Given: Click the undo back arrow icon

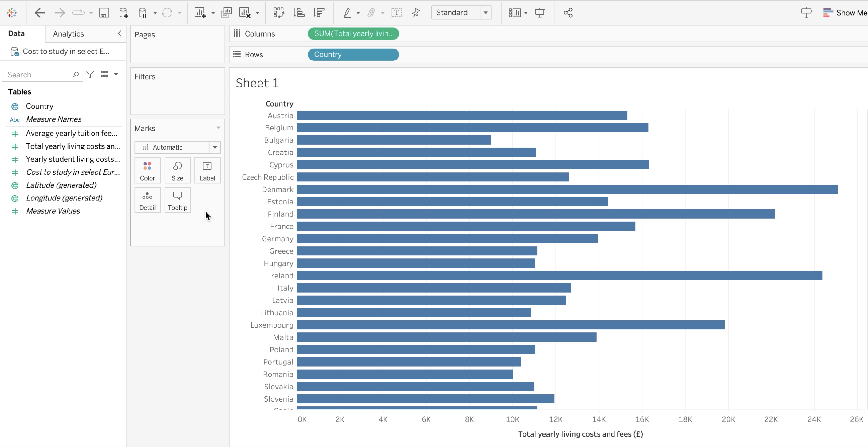Looking at the screenshot, I should pos(40,13).
